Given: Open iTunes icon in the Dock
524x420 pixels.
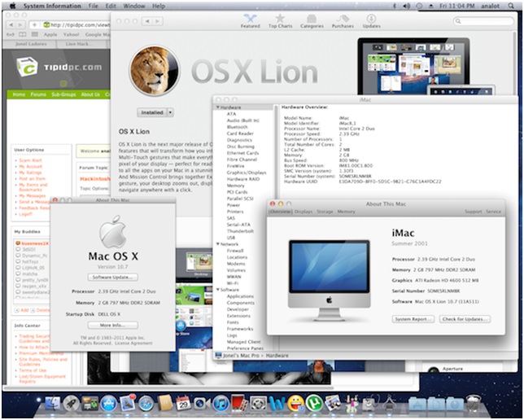Looking at the screenshot, I should tap(221, 403).
